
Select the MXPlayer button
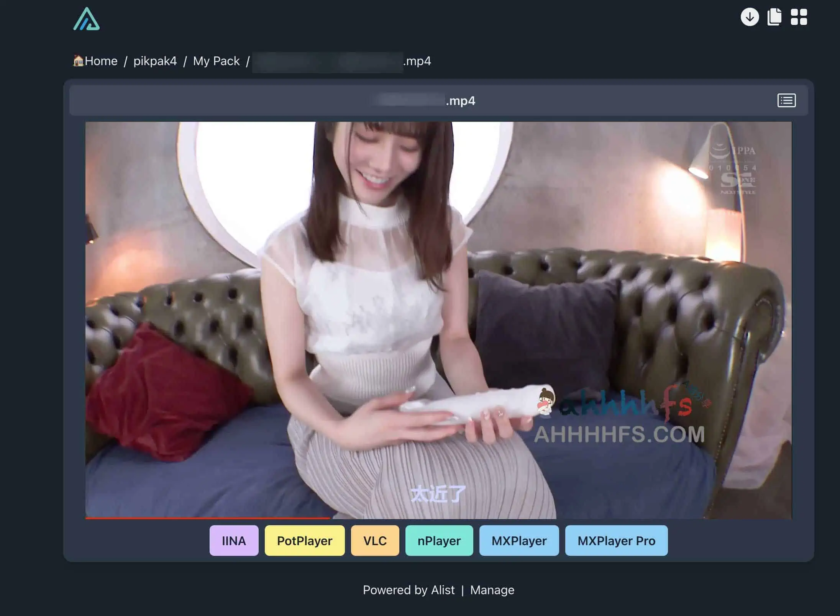(x=519, y=541)
